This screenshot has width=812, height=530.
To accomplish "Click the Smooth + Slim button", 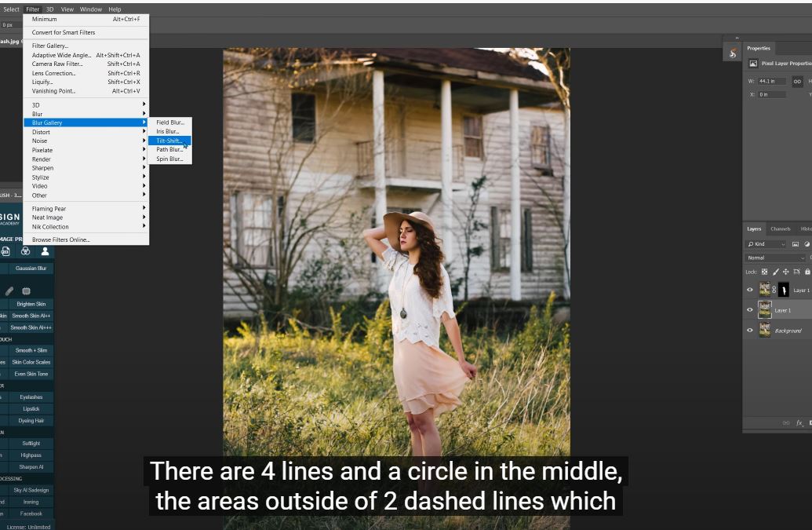I will pos(31,350).
